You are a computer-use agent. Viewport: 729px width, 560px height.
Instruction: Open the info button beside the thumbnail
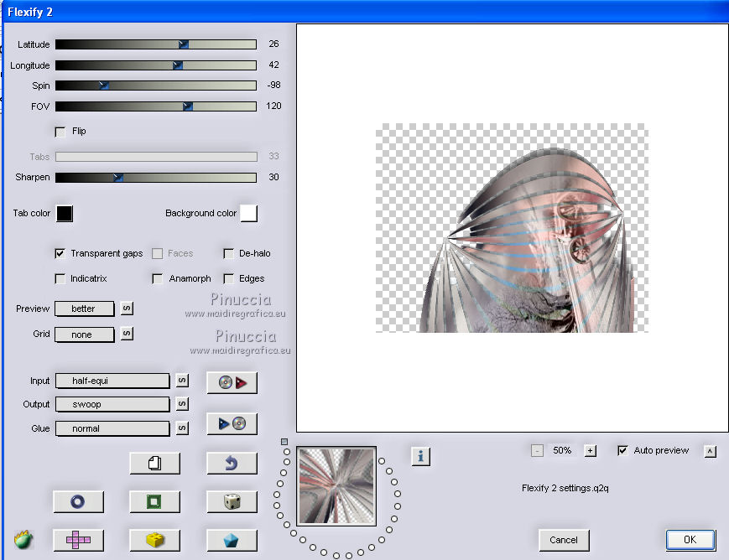pos(420,456)
